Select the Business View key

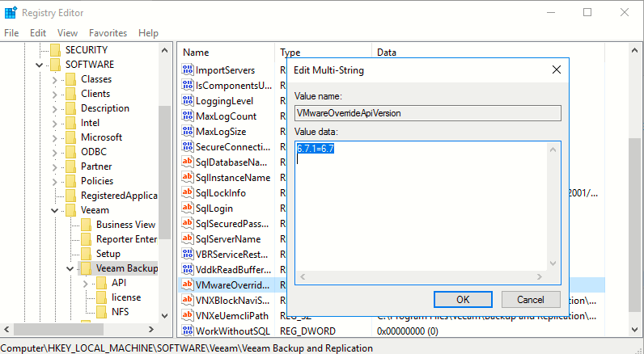coord(125,225)
